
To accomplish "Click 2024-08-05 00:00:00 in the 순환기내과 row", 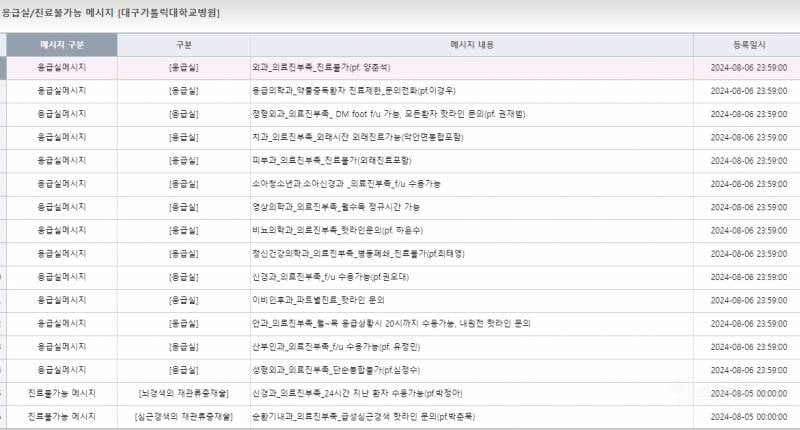I will click(x=748, y=417).
